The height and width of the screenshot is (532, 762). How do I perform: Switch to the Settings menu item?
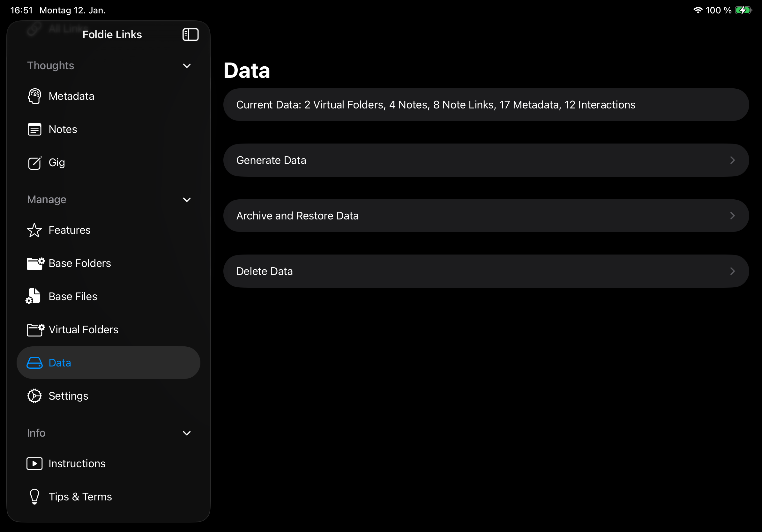(69, 396)
